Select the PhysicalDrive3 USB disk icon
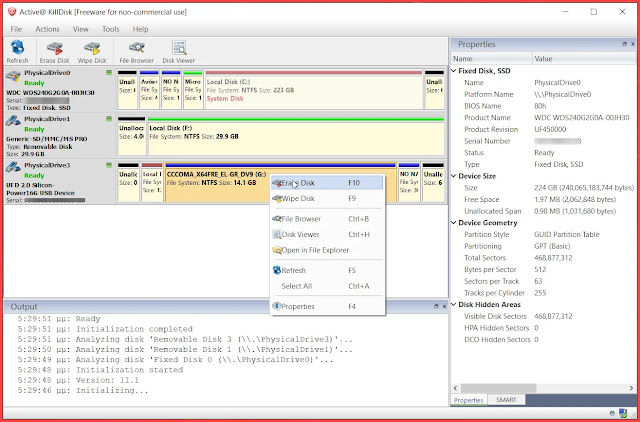This screenshot has width=640, height=422. 13,167
